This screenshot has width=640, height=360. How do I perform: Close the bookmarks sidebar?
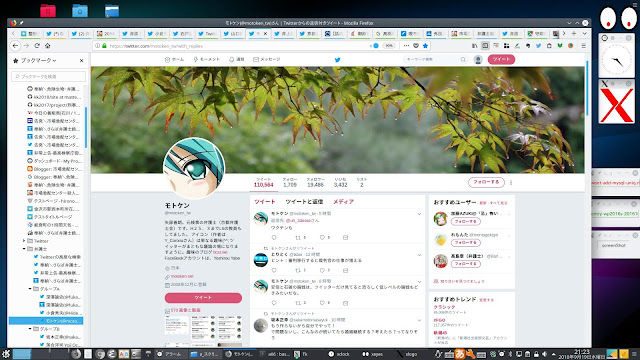(82, 60)
